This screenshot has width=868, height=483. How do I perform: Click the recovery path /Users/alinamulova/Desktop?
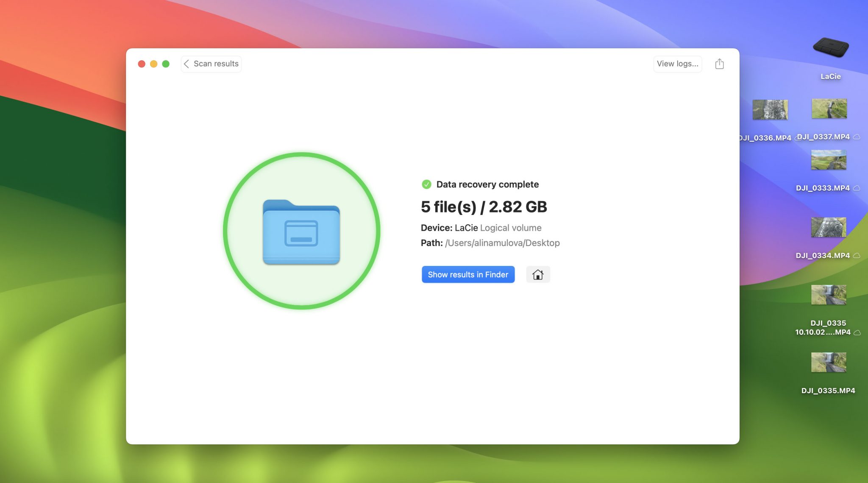click(502, 243)
